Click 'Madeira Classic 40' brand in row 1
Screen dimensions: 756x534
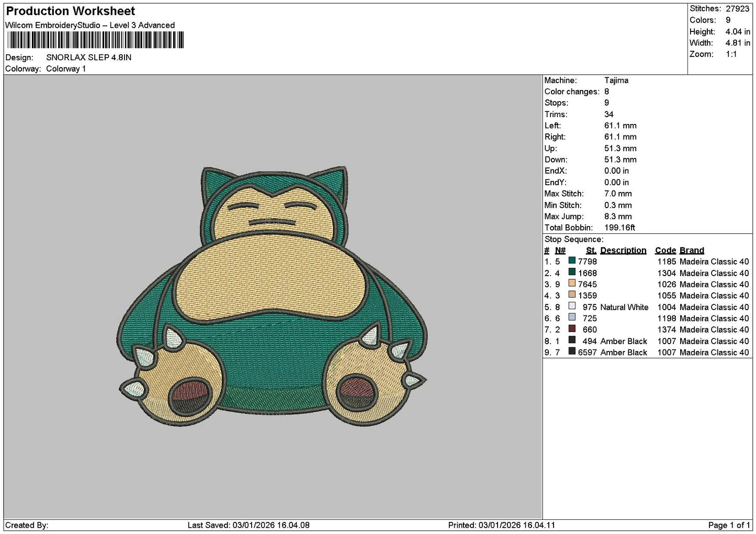[714, 262]
